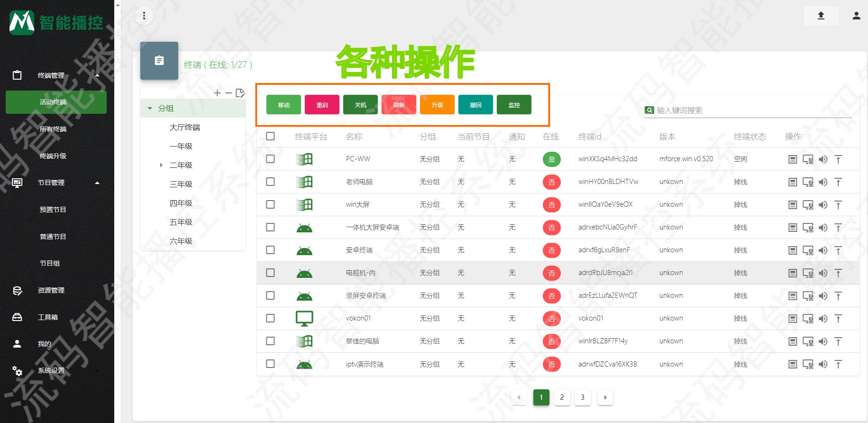
Task: Click the 撤回 button
Action: pos(475,105)
